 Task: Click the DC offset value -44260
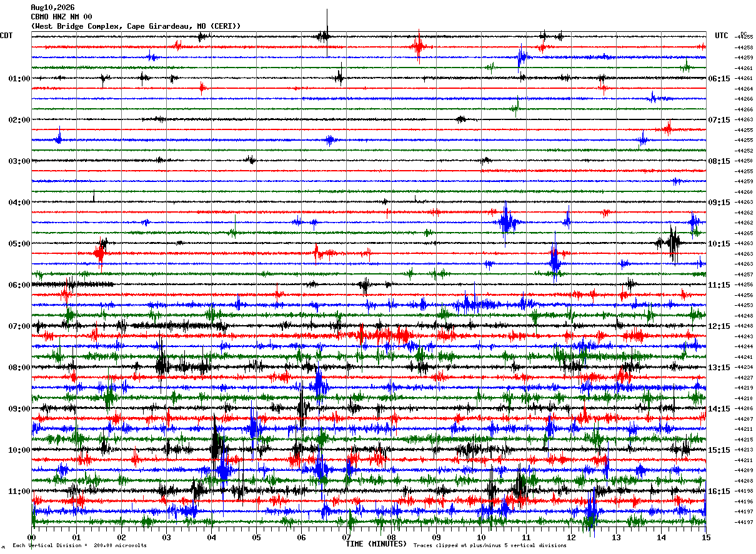[744, 192]
